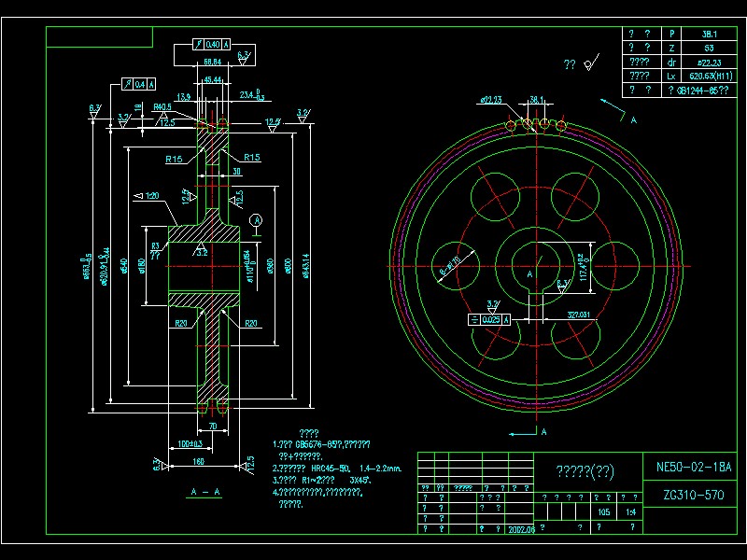The height and width of the screenshot is (560, 747).
Task: Click the GB1244-85 cell in parameter table
Action: click(698, 91)
